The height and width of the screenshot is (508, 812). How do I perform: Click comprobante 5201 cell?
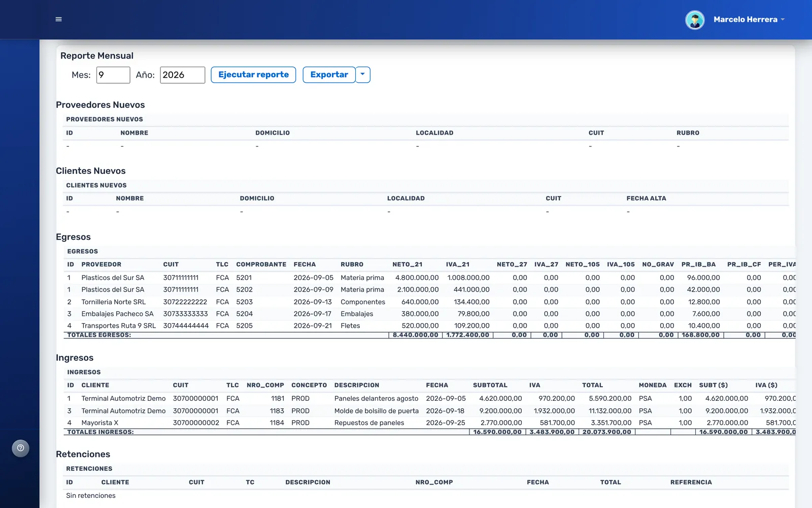[244, 278]
